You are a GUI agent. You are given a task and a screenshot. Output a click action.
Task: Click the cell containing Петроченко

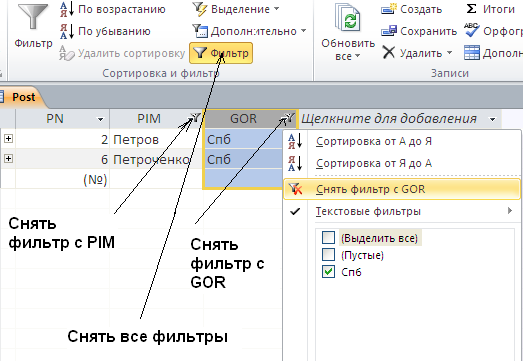156,159
